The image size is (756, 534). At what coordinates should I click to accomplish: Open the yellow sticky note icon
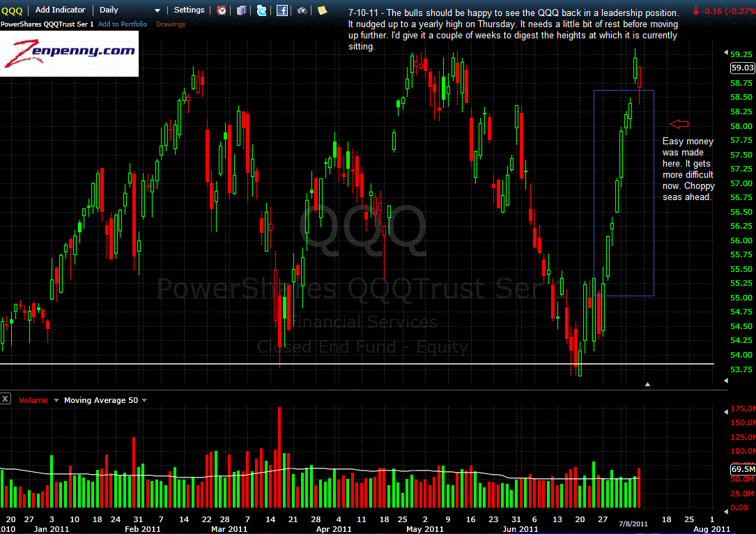322,10
